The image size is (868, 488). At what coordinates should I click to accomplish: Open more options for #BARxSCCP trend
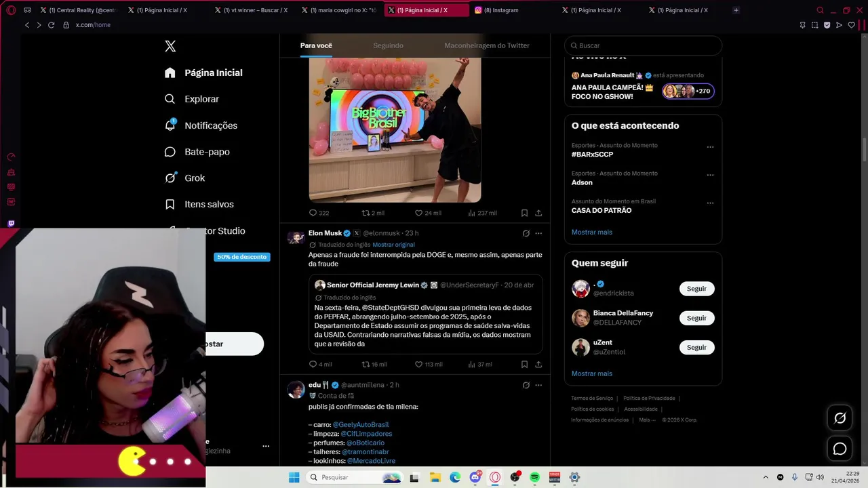point(710,147)
